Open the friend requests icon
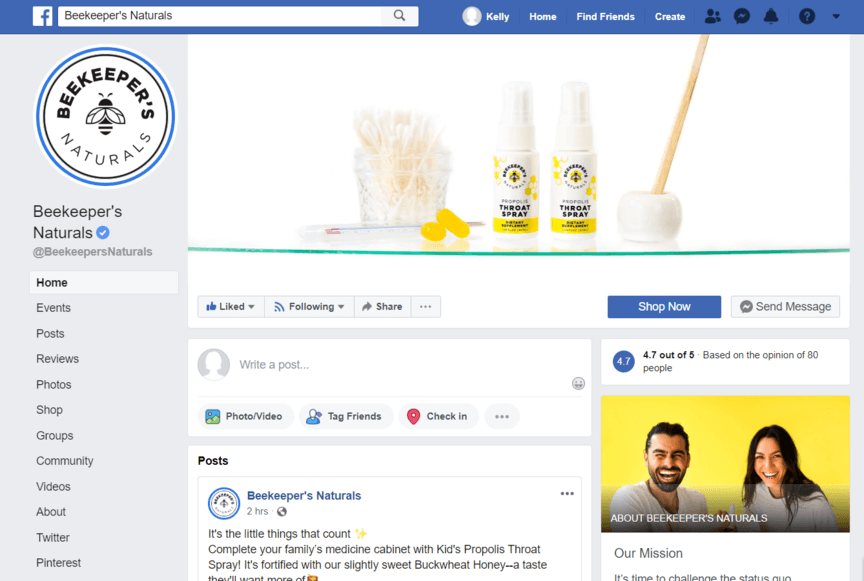 [712, 17]
